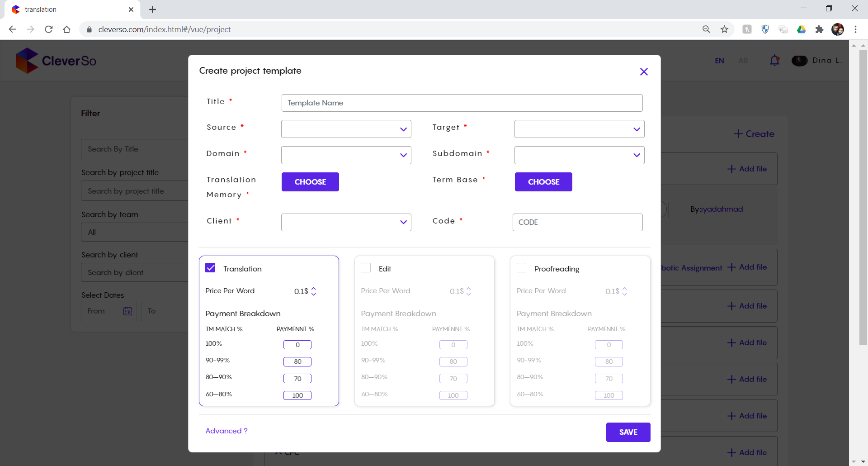Enable the Proofreading checkbox
The width and height of the screenshot is (868, 466).
tap(521, 268)
